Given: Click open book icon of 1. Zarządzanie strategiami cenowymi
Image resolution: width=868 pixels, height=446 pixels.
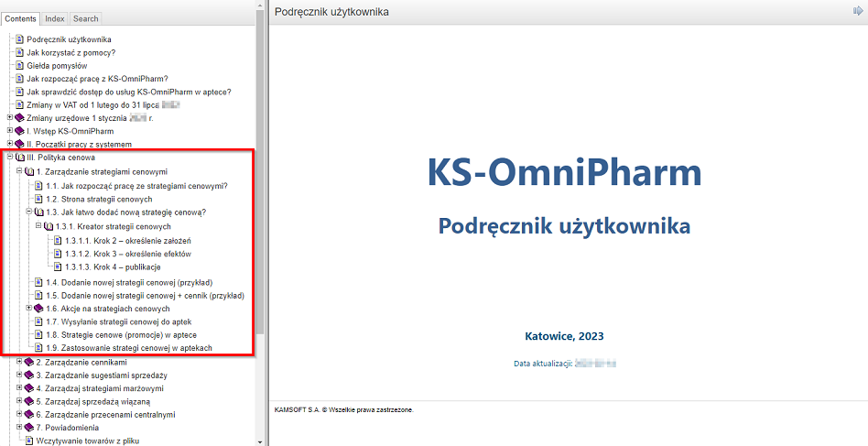Looking at the screenshot, I should click(x=29, y=171).
